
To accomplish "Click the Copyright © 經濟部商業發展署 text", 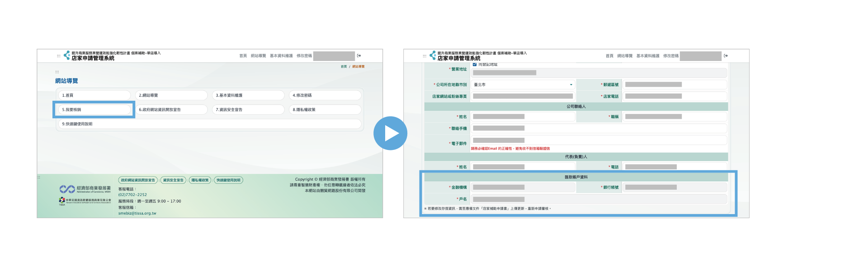I will point(330,179).
